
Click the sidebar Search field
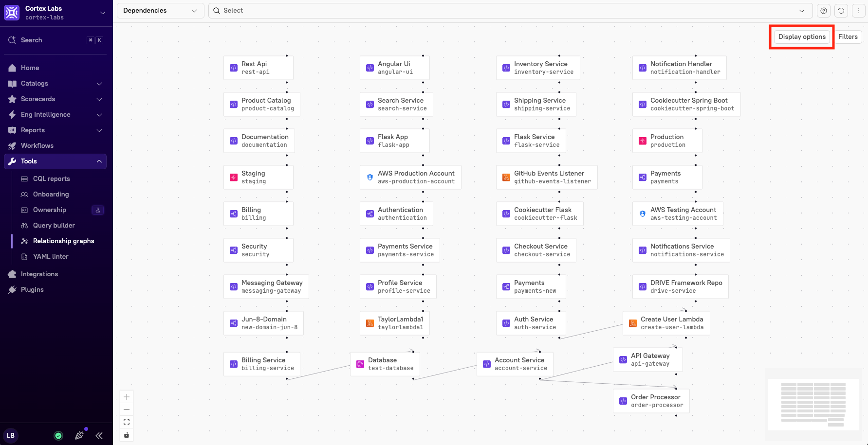point(56,40)
